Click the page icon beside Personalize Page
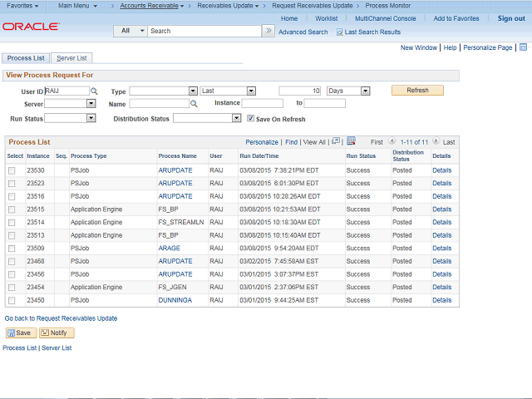 [522, 48]
